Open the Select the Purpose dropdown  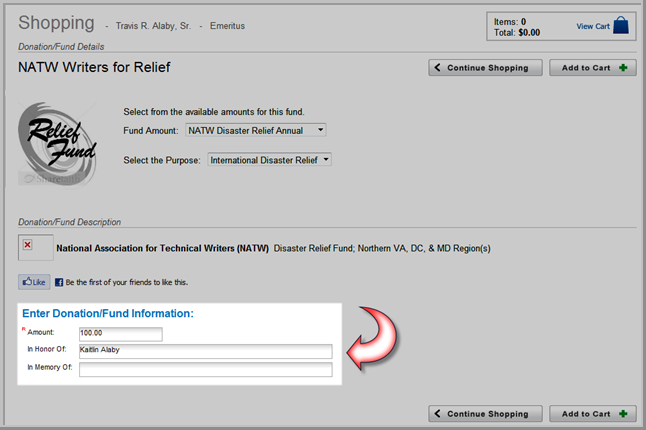269,160
